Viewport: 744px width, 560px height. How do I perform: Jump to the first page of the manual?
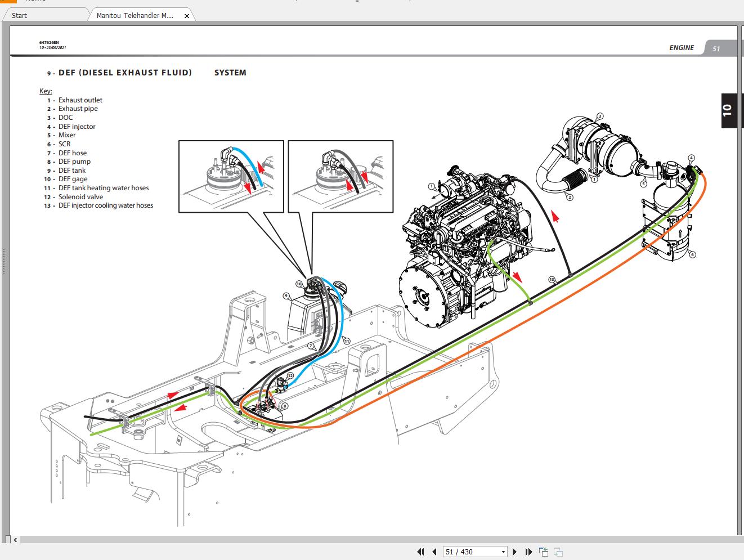pyautogui.click(x=420, y=552)
